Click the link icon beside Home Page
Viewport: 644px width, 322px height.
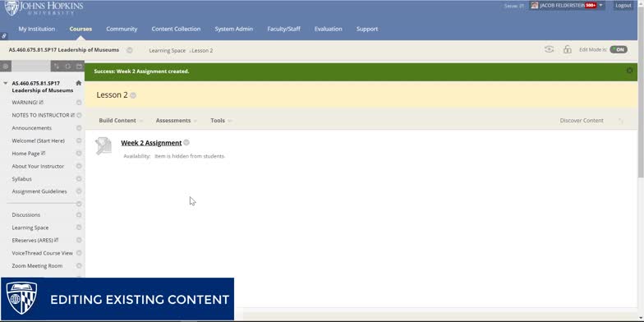(x=43, y=153)
